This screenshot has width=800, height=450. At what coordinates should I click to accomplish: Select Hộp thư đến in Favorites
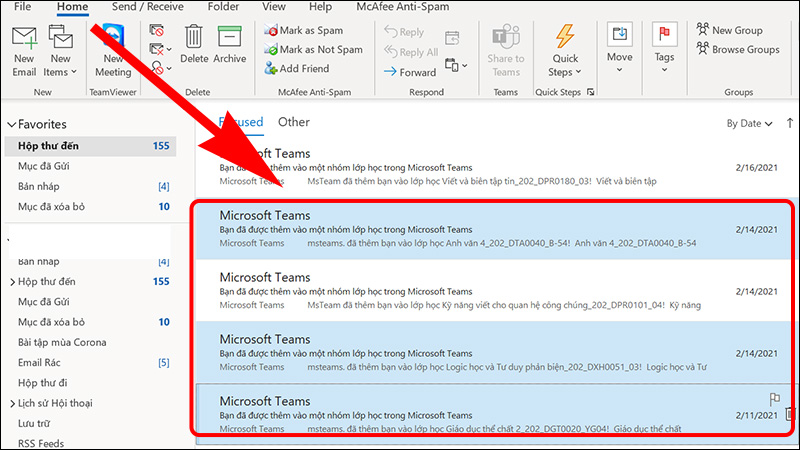pyautogui.click(x=90, y=146)
